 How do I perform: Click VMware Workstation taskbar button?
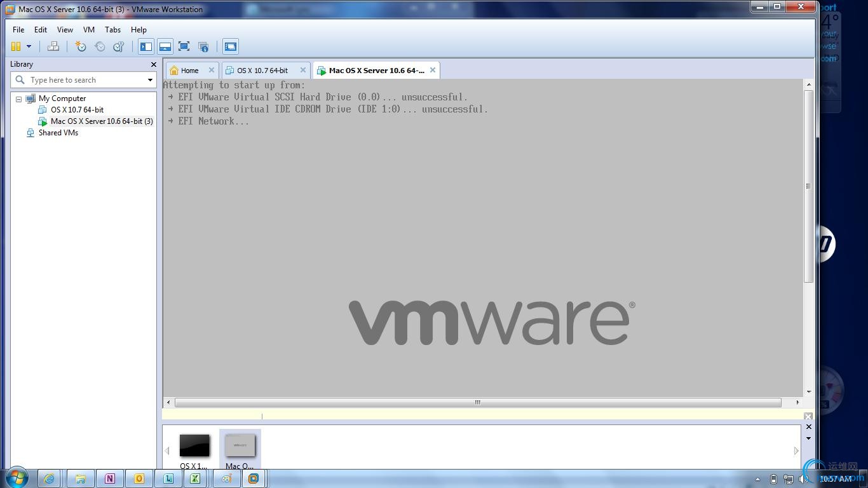click(254, 478)
